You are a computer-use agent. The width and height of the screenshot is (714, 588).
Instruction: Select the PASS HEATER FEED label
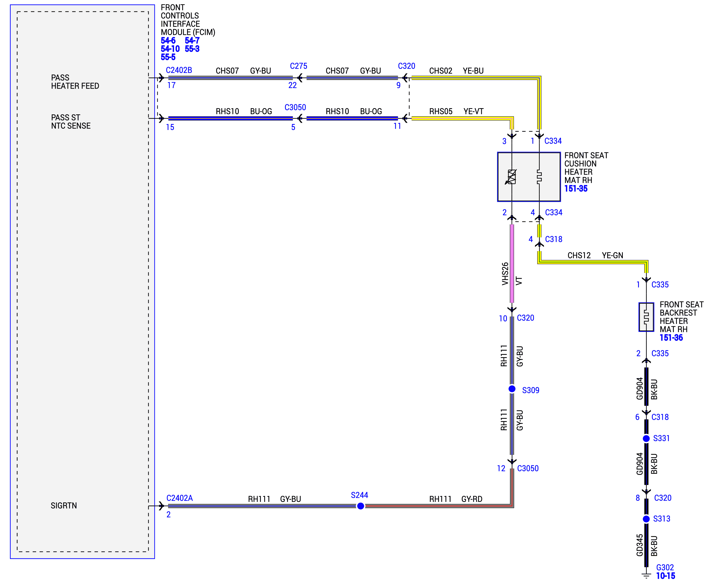[x=75, y=82]
